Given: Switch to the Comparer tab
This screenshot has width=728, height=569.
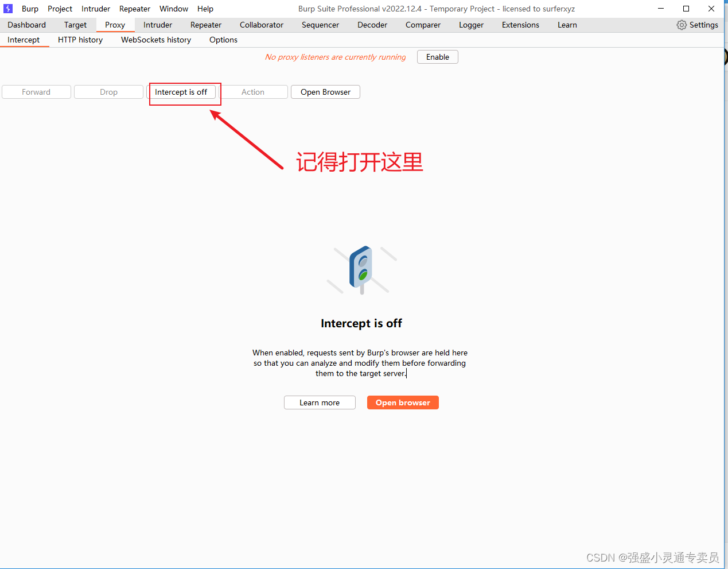Looking at the screenshot, I should click(x=423, y=25).
